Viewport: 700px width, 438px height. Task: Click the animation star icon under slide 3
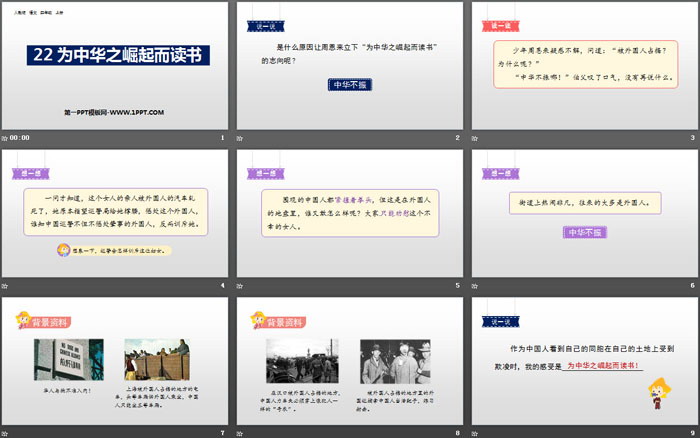477,138
